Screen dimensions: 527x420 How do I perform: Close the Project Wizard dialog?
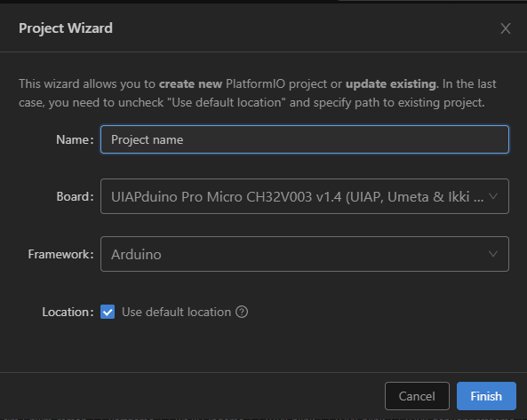coord(505,28)
